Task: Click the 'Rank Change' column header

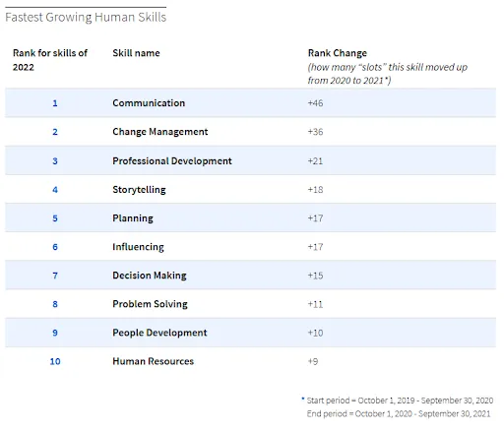Action: (338, 53)
